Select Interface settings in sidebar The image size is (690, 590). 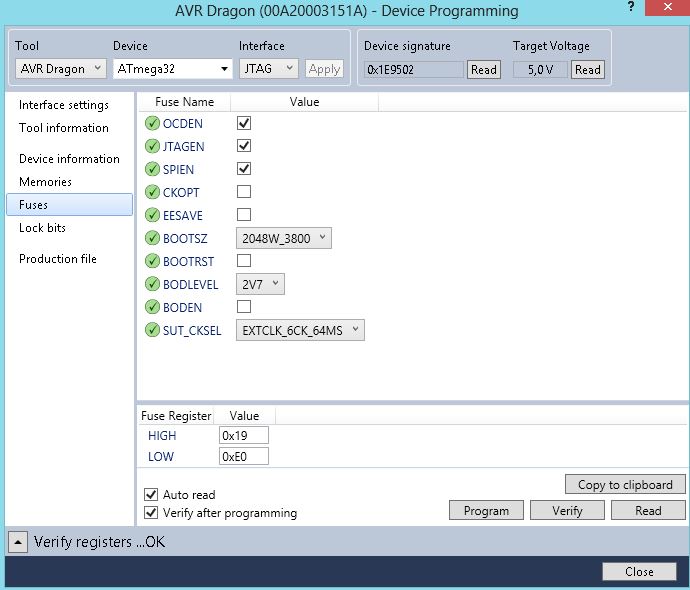(x=64, y=105)
